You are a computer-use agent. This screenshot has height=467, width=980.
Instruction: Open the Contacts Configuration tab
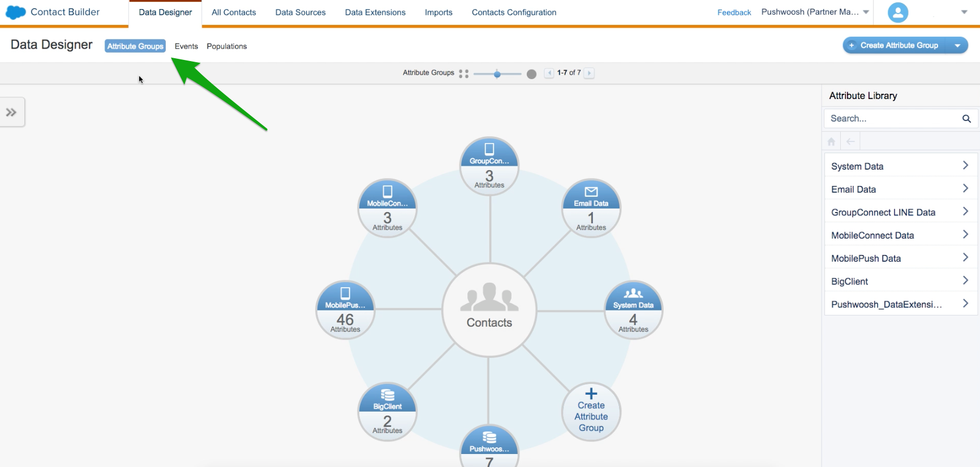point(514,12)
